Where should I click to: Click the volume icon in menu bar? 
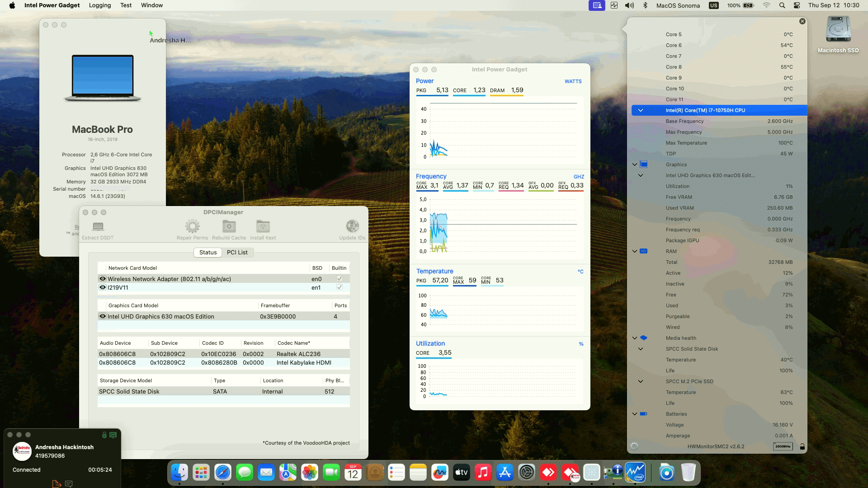pyautogui.click(x=629, y=5)
